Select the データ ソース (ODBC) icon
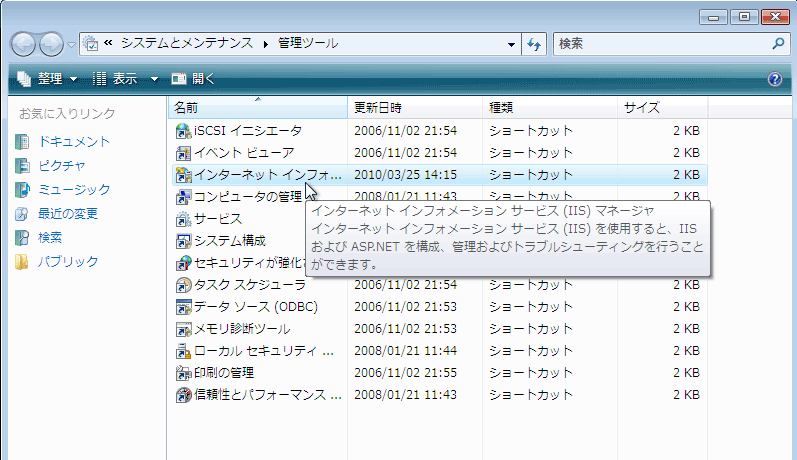This screenshot has height=460, width=797. click(x=183, y=307)
